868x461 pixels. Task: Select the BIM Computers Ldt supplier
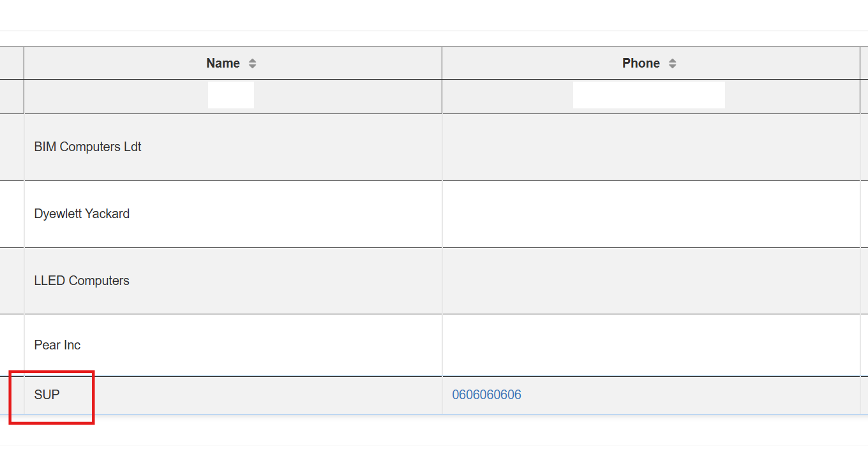point(87,147)
